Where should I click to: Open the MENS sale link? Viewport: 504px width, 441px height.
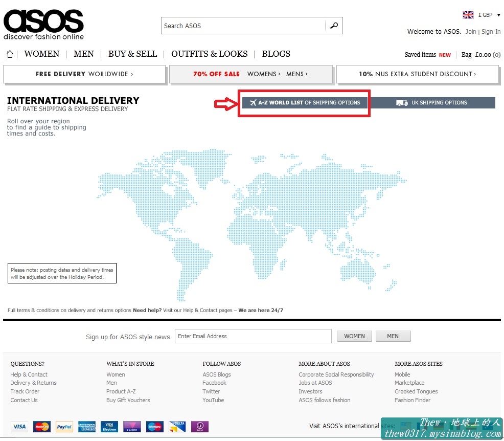pyautogui.click(x=296, y=74)
